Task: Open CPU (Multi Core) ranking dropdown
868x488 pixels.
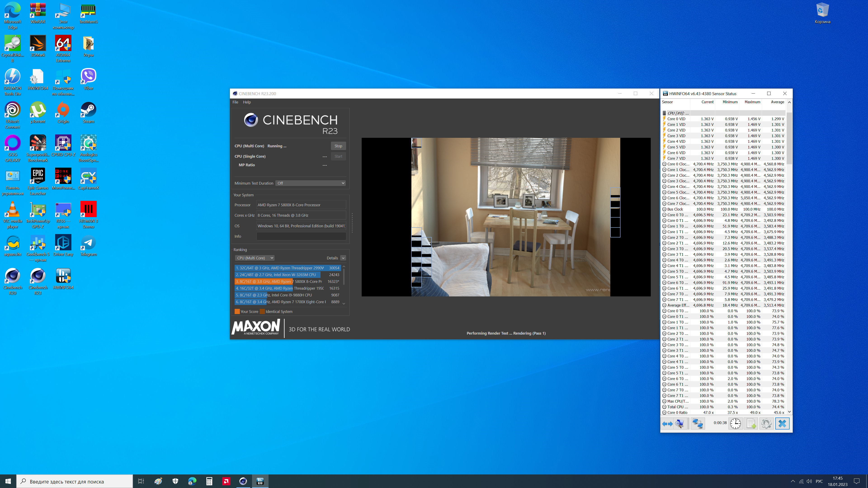Action: (x=255, y=258)
